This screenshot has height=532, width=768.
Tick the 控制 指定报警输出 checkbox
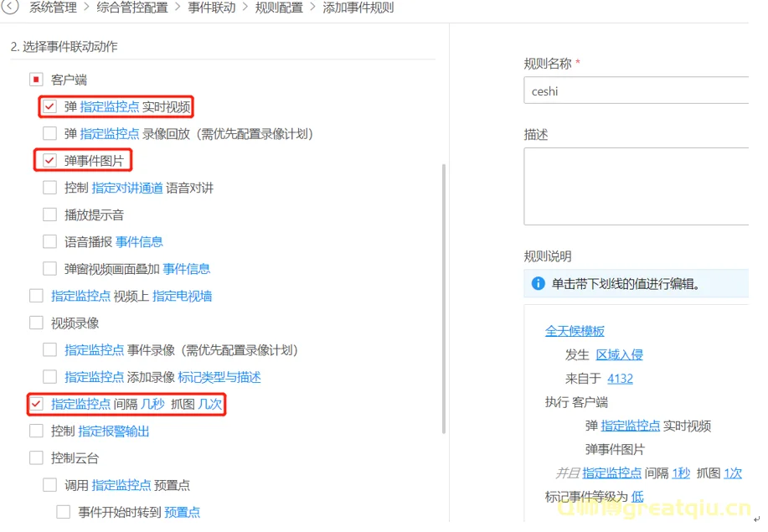click(36, 431)
